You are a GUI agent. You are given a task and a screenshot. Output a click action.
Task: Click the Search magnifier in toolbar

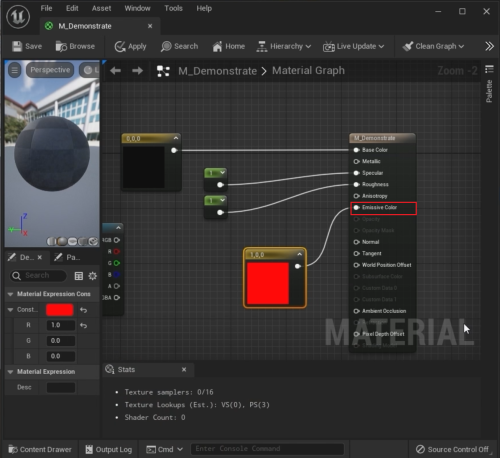pyautogui.click(x=166, y=46)
